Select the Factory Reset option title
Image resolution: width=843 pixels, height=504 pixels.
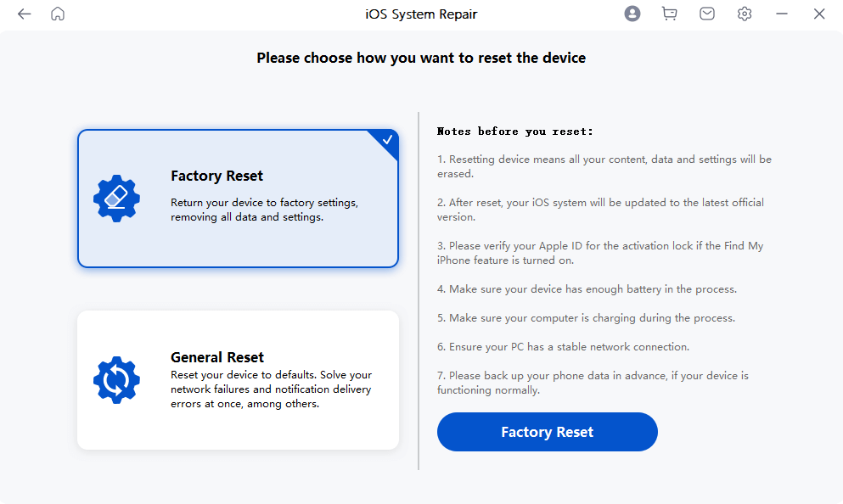(216, 176)
